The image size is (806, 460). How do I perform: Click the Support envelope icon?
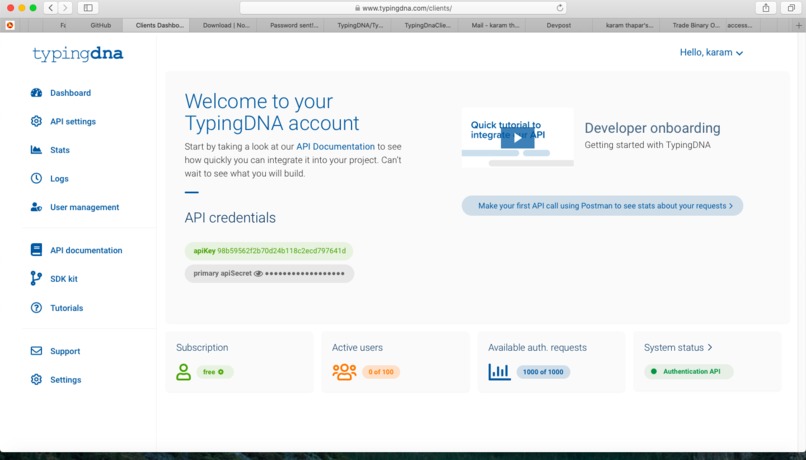[x=36, y=351]
